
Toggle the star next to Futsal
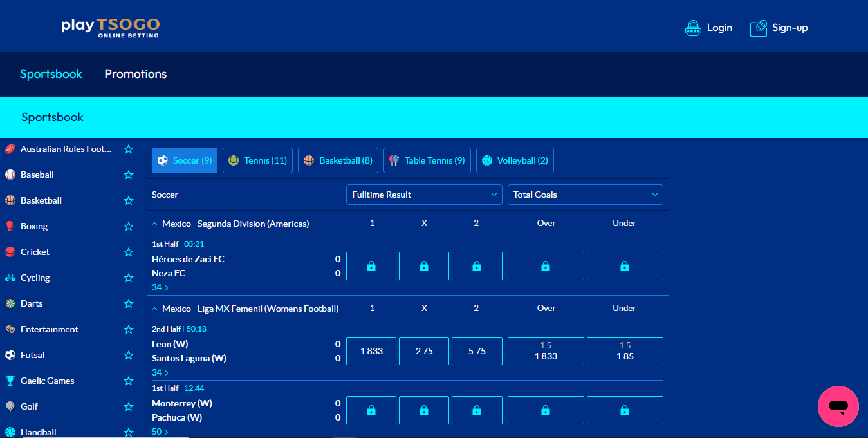(x=128, y=355)
